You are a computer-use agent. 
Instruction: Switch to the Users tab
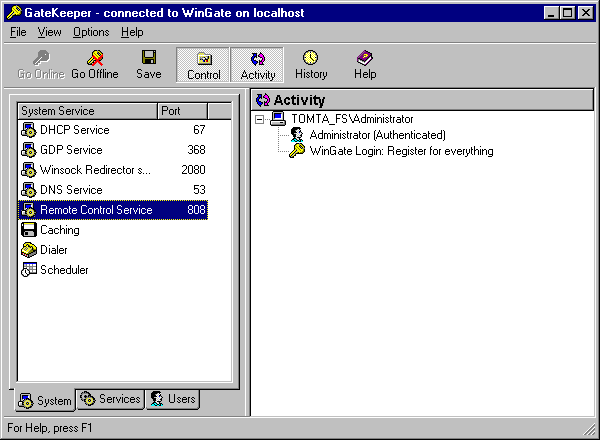pyautogui.click(x=173, y=399)
